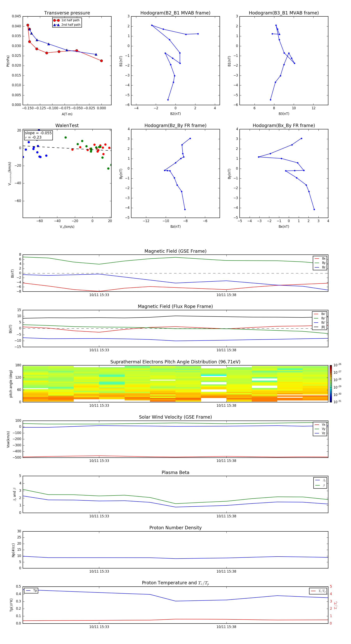The image size is (351, 644).
Task: Click the "Bz(nT)" x-axis label
Action: (x=175, y=227)
